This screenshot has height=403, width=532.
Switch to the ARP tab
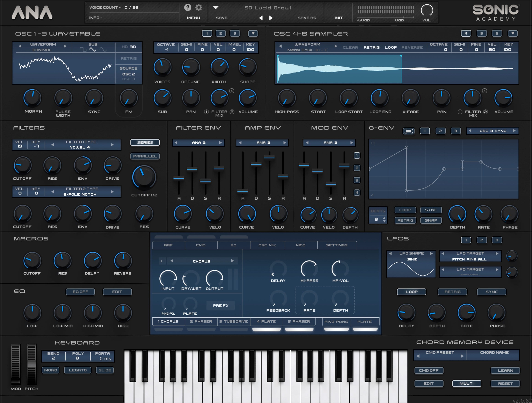(168, 245)
